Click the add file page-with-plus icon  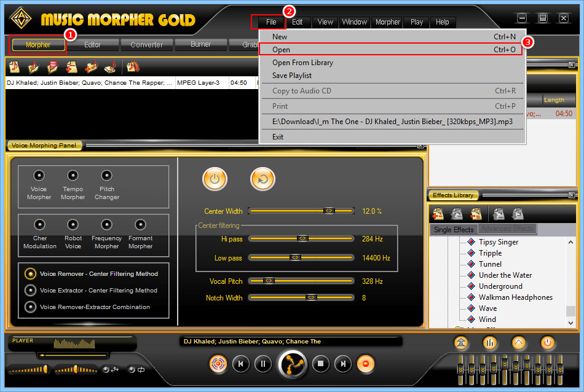pyautogui.click(x=71, y=67)
